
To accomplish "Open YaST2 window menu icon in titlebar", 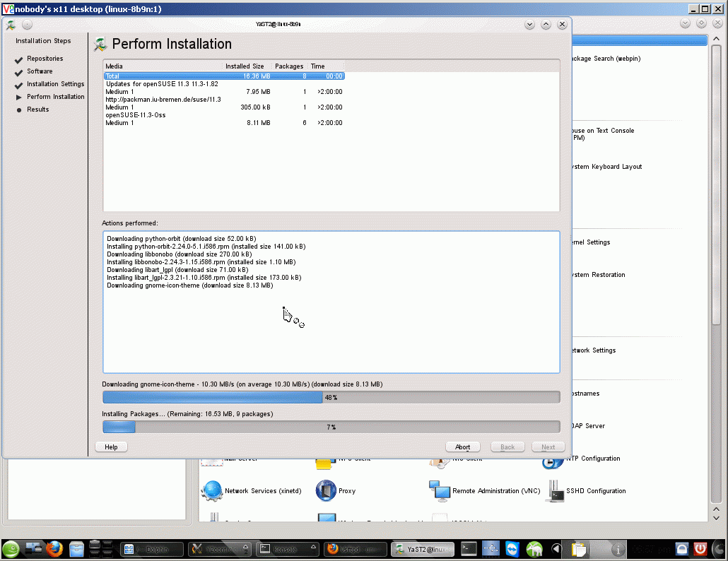I will (x=11, y=25).
